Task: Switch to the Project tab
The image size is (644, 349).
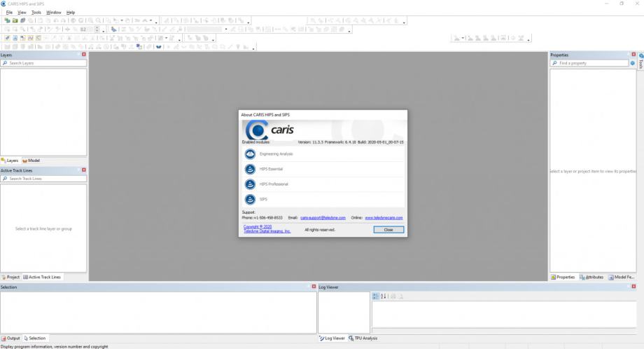Action: [x=10, y=277]
